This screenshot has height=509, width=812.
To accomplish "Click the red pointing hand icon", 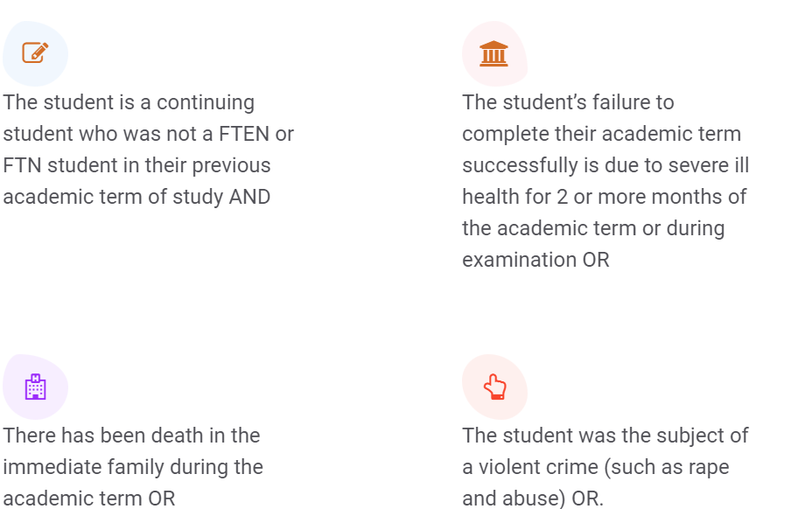I will coord(494,387).
